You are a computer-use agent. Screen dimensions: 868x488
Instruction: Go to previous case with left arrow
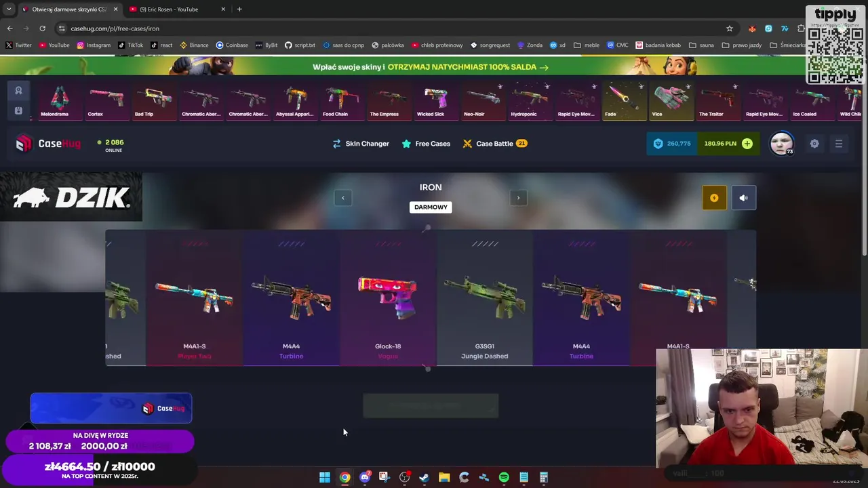pos(343,198)
